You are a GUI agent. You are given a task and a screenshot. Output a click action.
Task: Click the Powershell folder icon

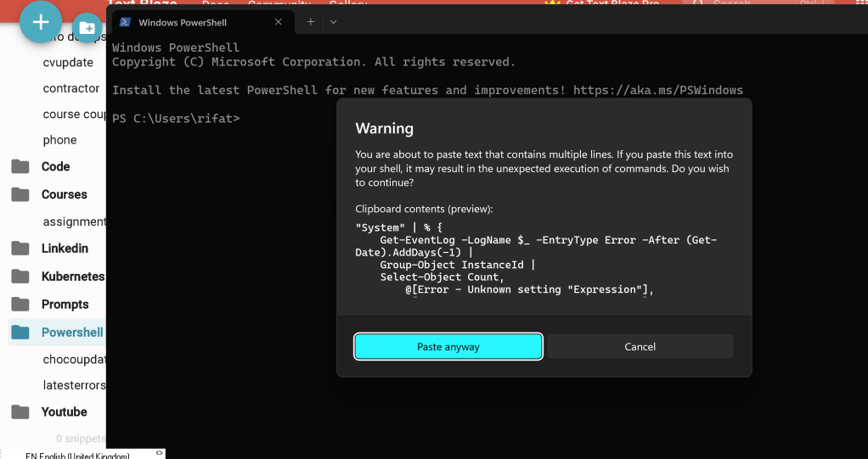pos(20,333)
